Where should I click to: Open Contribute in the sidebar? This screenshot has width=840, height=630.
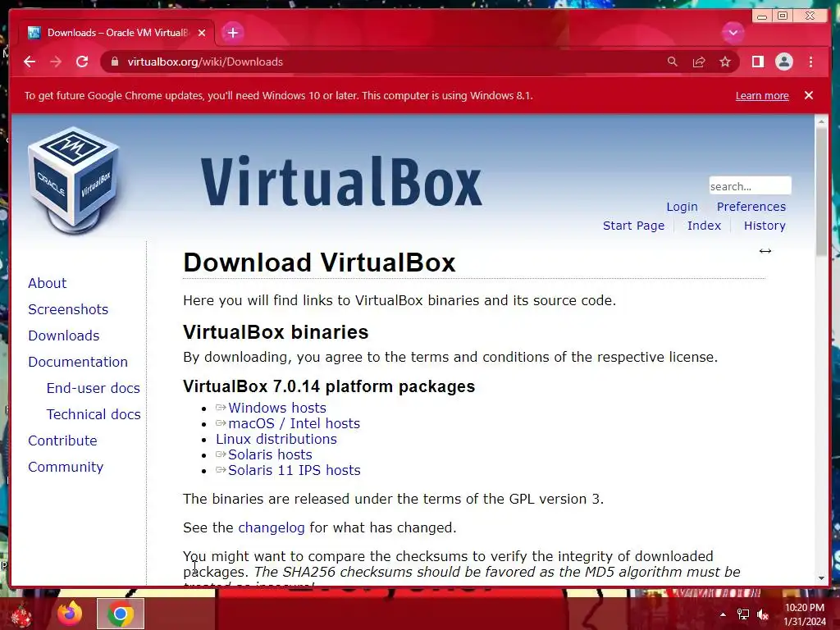[x=62, y=441]
